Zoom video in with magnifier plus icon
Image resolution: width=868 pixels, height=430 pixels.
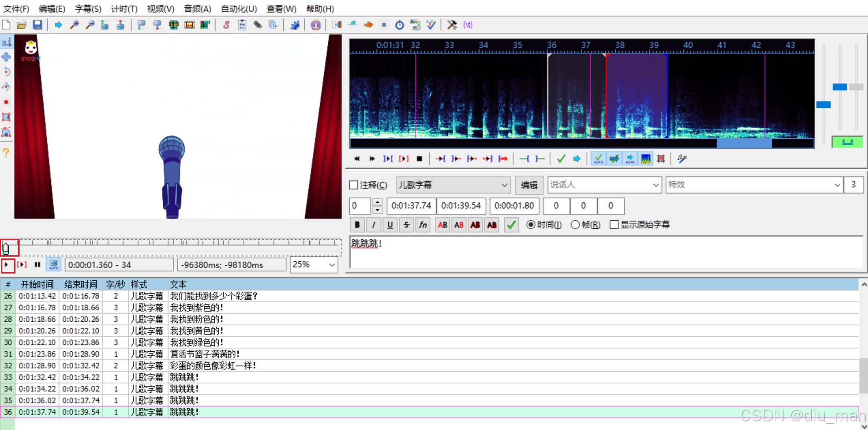(74, 25)
